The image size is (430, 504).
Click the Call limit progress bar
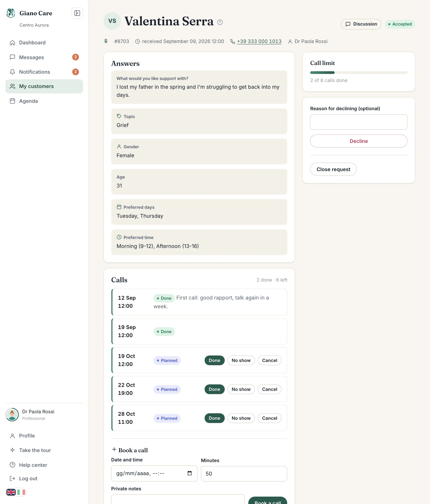click(359, 73)
